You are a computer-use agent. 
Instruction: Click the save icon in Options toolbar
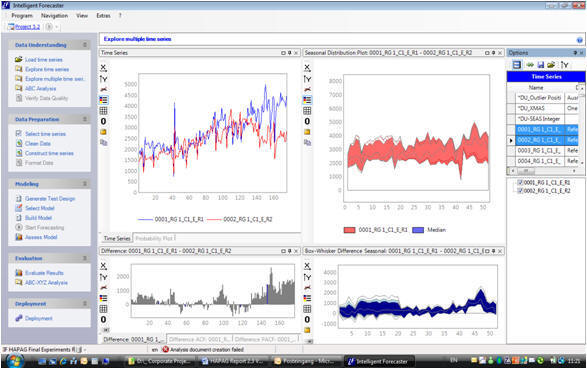point(541,65)
